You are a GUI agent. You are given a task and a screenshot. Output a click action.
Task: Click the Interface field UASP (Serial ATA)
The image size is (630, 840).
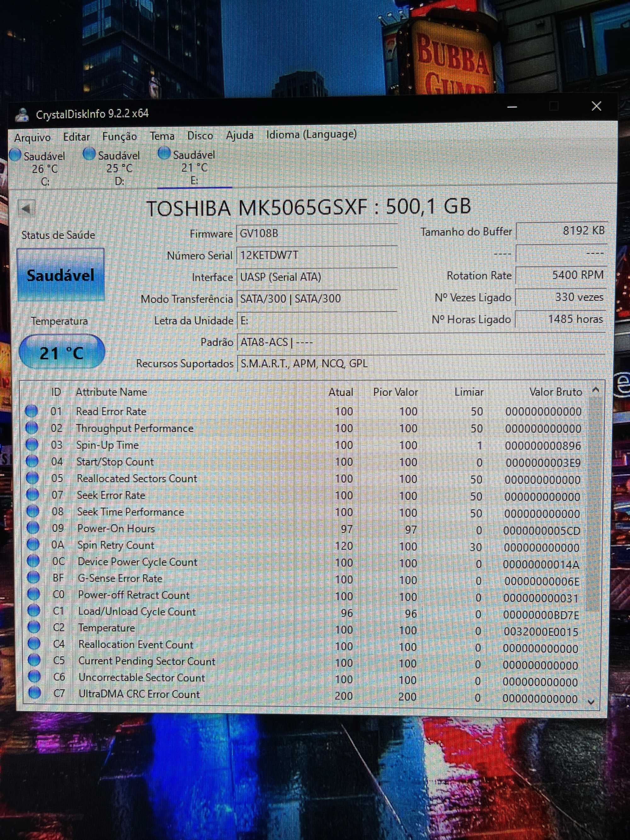[x=317, y=277]
